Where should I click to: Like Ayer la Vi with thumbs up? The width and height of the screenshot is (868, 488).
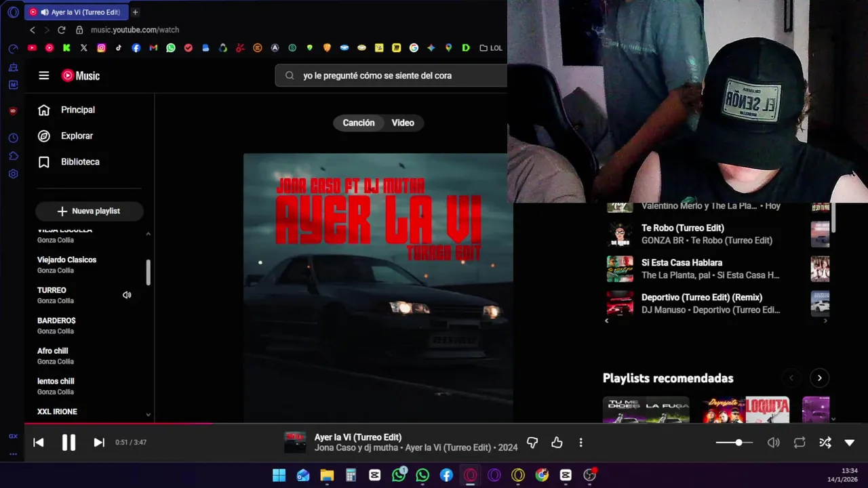557,443
